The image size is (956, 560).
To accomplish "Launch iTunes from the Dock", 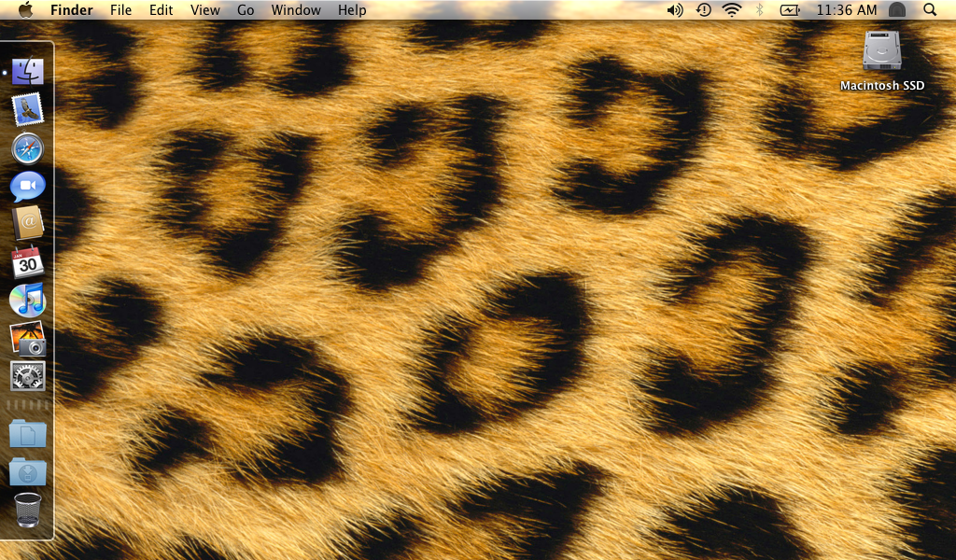I will tap(27, 300).
